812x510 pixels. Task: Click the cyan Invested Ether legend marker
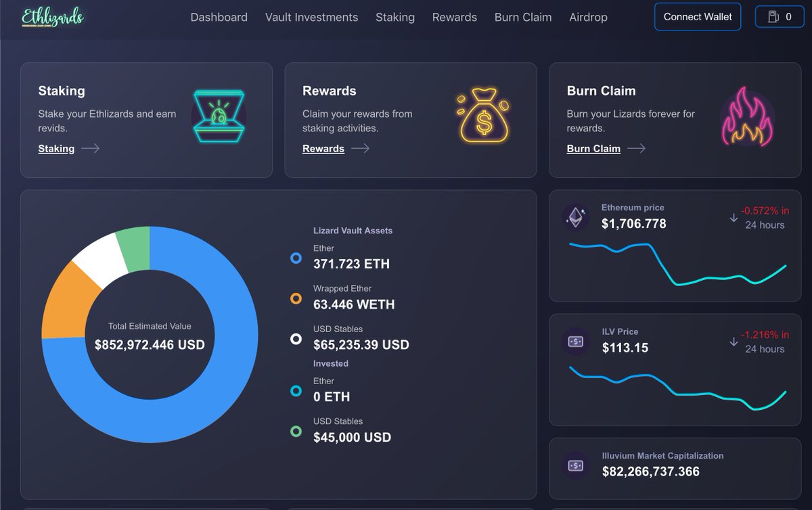[296, 390]
